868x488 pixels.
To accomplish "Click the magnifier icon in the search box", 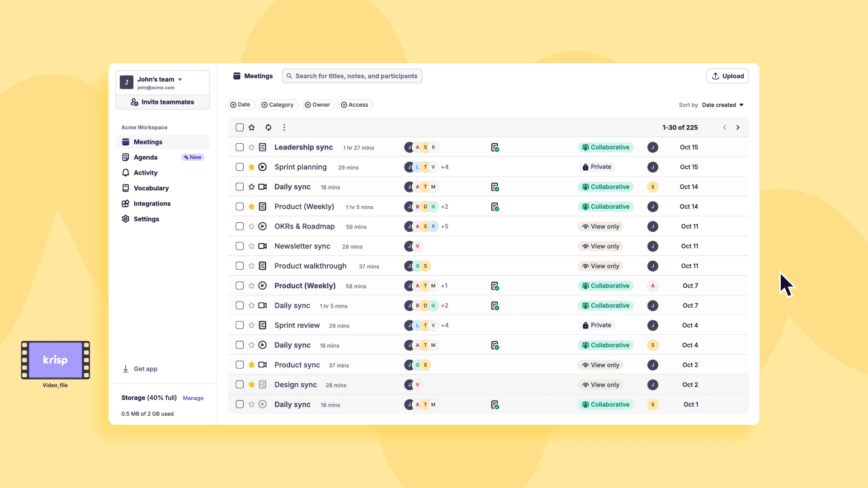I will (x=289, y=76).
